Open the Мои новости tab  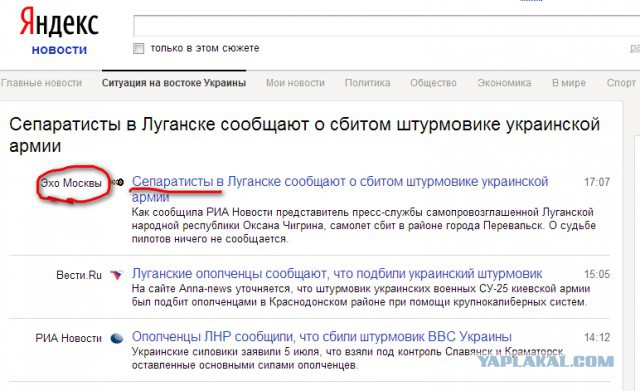pos(295,83)
